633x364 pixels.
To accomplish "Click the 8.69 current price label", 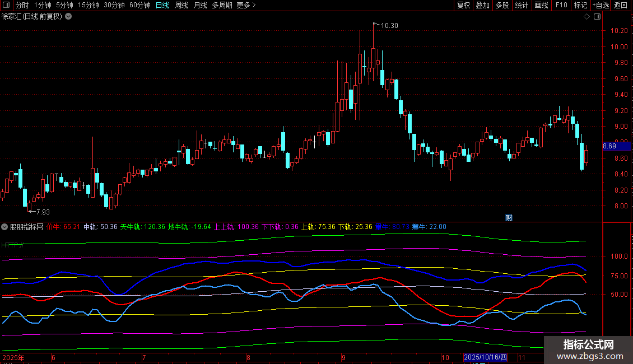I will pyautogui.click(x=609, y=146).
